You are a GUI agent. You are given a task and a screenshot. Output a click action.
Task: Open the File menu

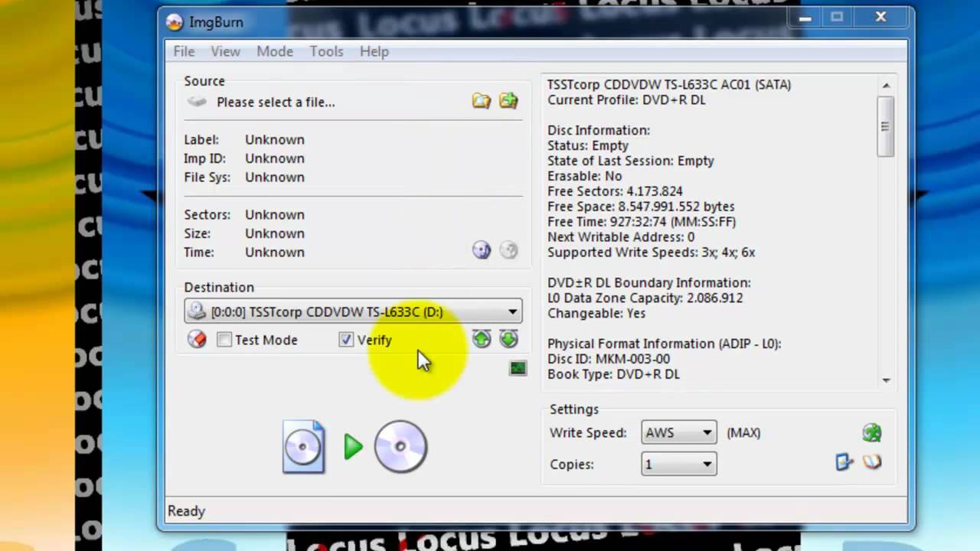pyautogui.click(x=184, y=51)
